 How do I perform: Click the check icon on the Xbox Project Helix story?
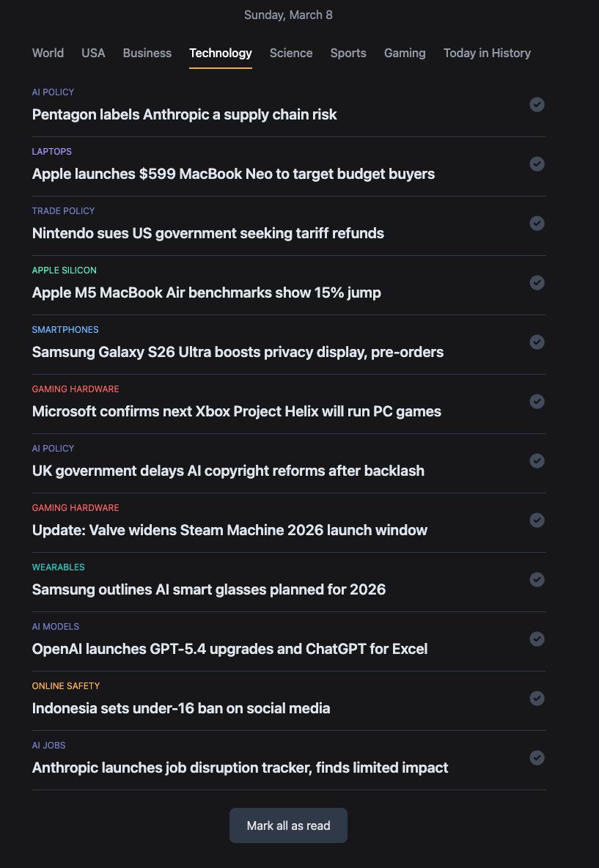(537, 402)
